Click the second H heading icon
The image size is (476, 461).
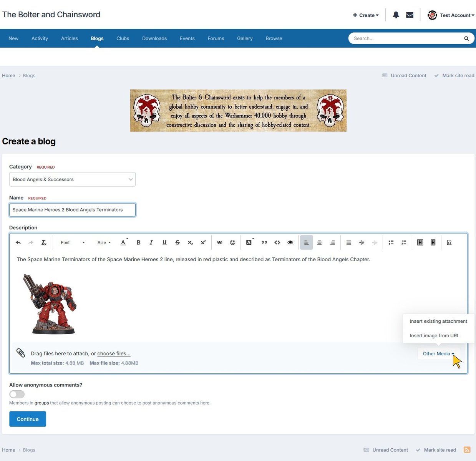[433, 242]
